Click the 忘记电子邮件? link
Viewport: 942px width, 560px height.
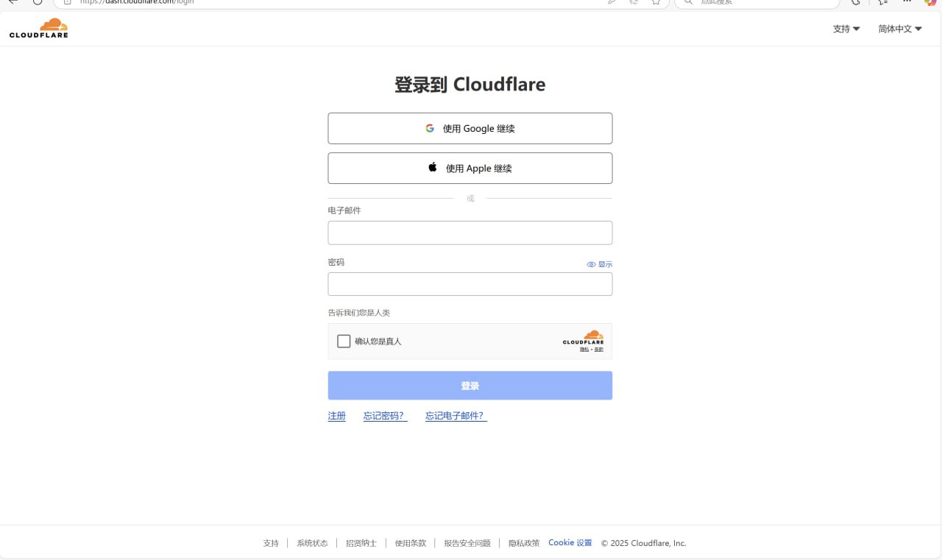(456, 416)
